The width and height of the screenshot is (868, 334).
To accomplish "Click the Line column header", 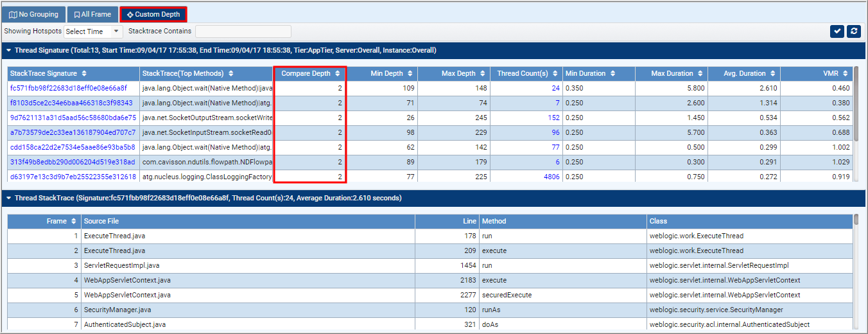I will [447, 221].
